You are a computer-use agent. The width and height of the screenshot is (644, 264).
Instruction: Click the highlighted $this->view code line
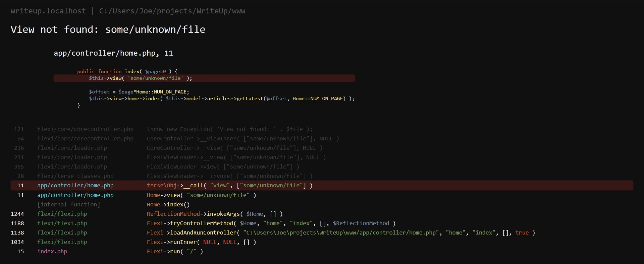pyautogui.click(x=204, y=78)
